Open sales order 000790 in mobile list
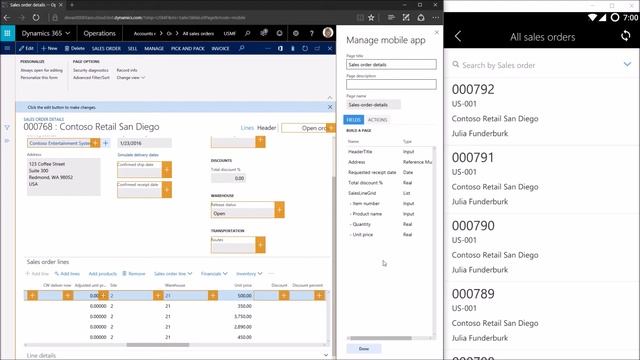This screenshot has height=360, width=640. coord(542,247)
